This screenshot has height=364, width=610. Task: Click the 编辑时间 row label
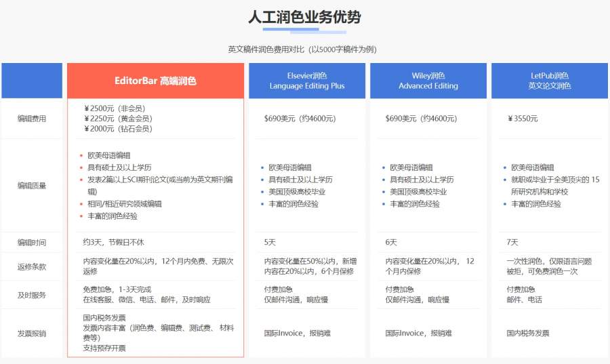point(32,243)
